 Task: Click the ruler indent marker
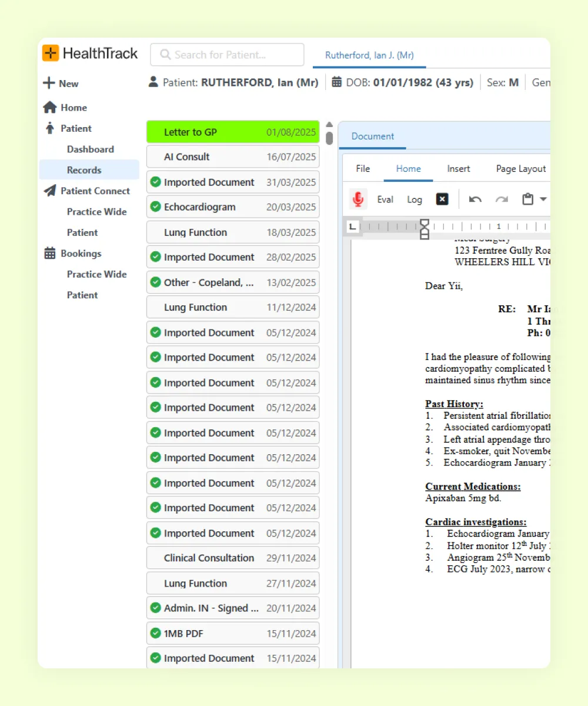pos(424,229)
